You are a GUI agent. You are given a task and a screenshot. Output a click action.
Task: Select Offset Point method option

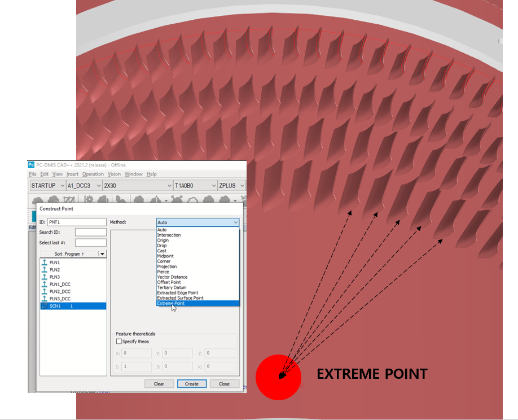pos(197,282)
